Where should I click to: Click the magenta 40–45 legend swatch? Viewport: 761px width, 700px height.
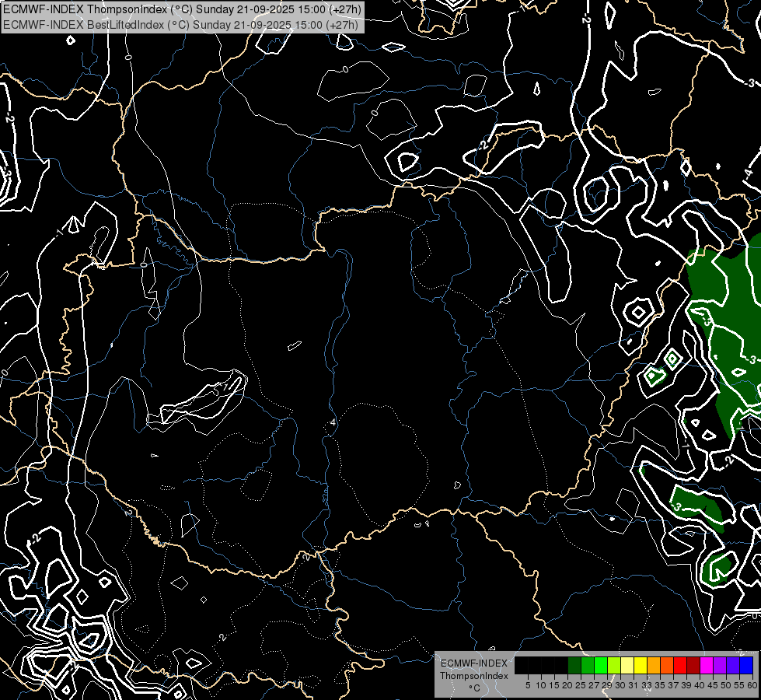(x=707, y=665)
